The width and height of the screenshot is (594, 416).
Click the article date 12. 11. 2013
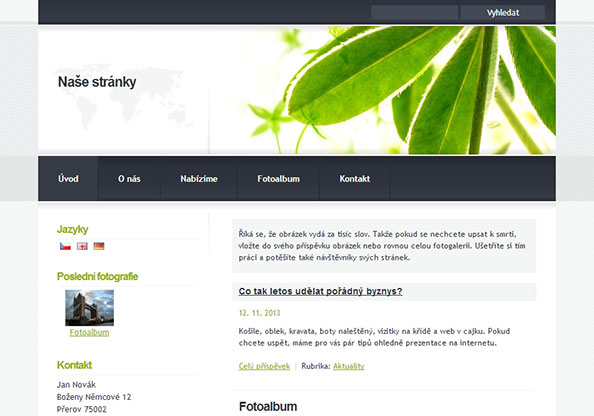pyautogui.click(x=259, y=313)
